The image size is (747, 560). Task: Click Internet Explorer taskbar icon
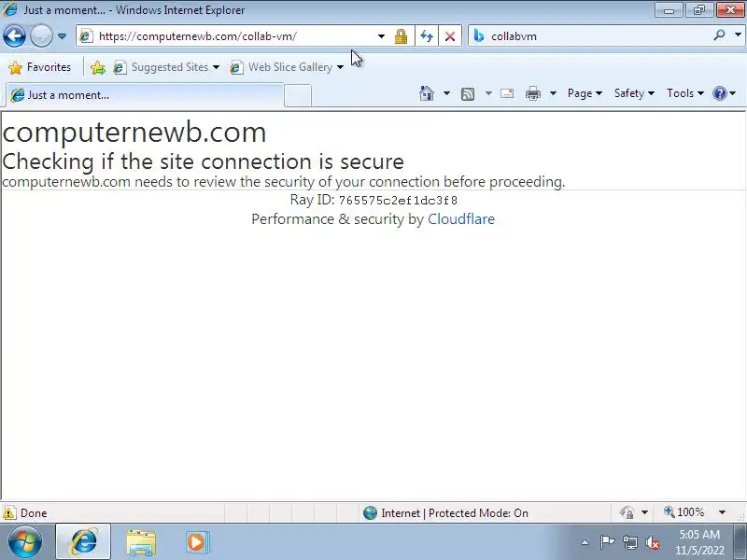point(84,542)
